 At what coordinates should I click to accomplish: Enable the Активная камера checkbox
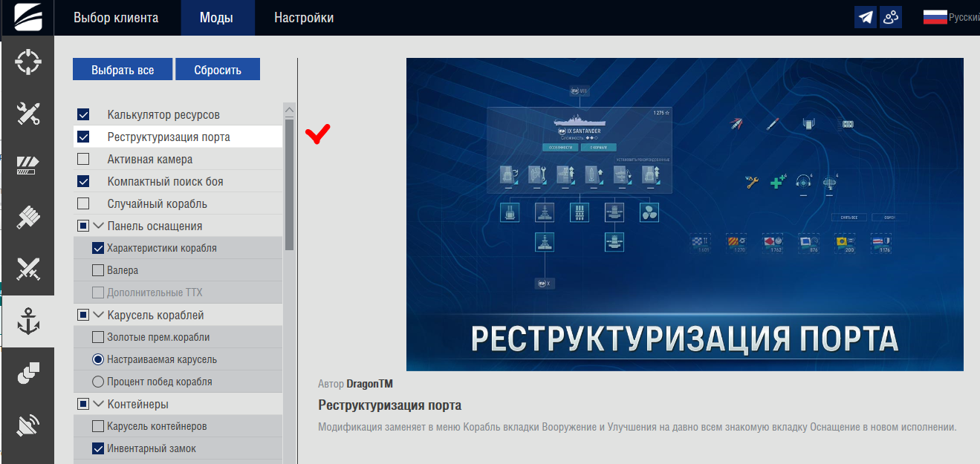point(83,159)
